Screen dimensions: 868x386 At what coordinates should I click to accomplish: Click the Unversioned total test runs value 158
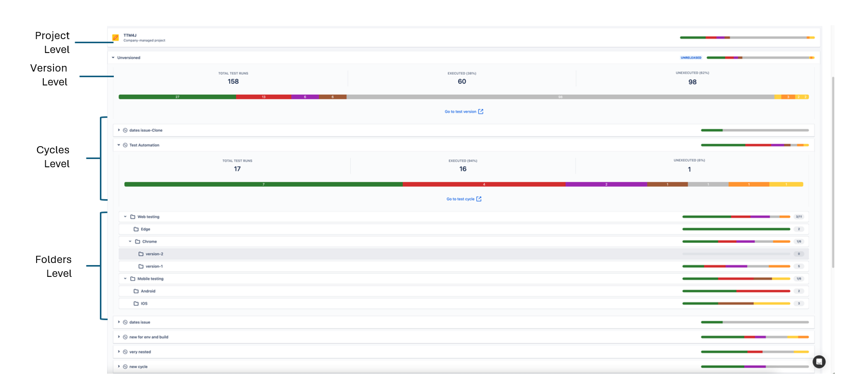[x=233, y=81]
